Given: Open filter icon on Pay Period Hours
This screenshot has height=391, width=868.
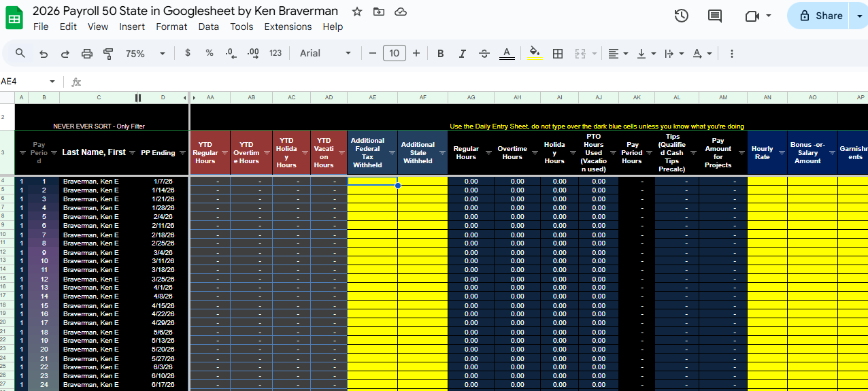Looking at the screenshot, I should [x=649, y=153].
